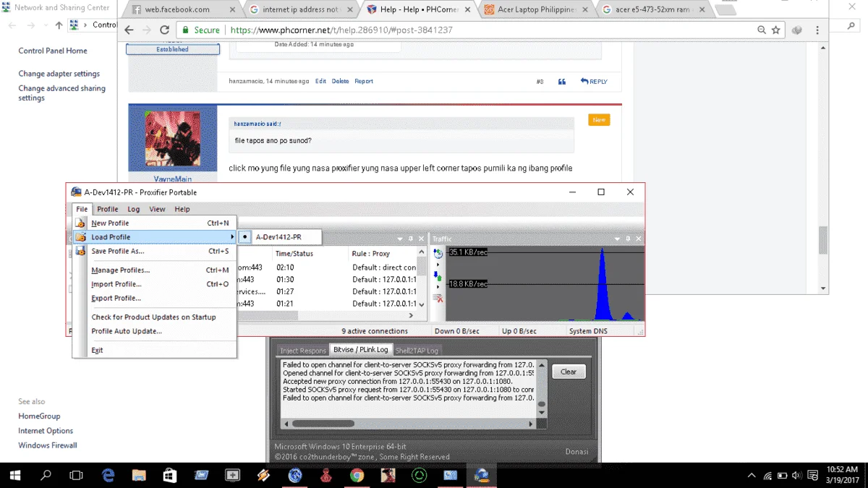868x488 pixels.
Task: Click the zoom magnifier icon in address bar
Action: point(762,30)
